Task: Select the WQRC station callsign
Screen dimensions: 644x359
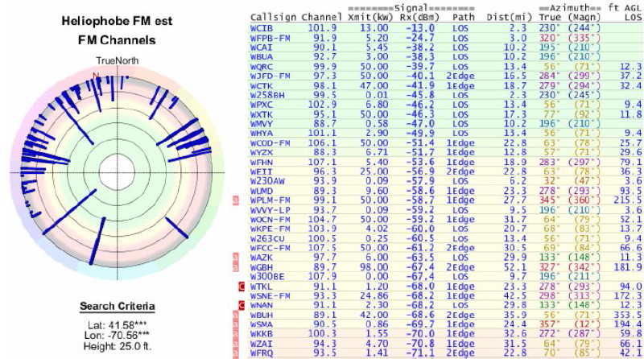Action: [262, 66]
